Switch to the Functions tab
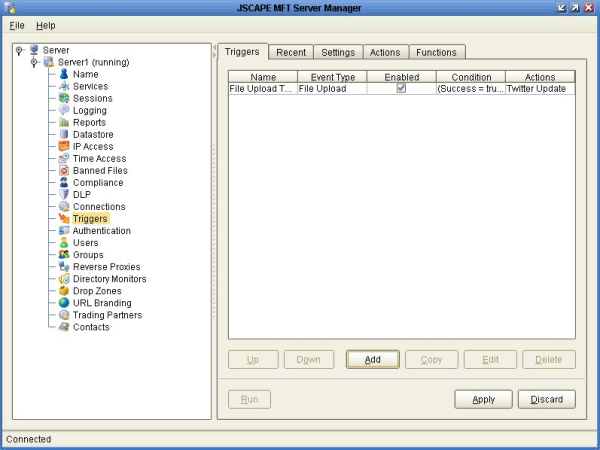This screenshot has width=600, height=450. (436, 52)
